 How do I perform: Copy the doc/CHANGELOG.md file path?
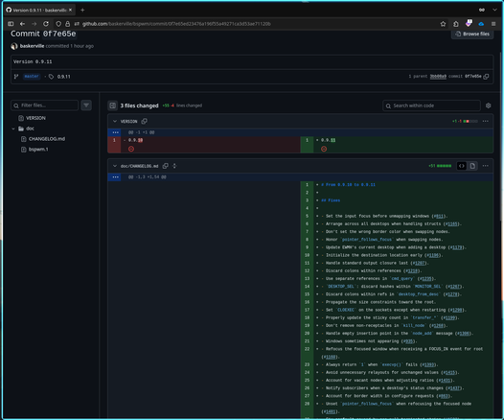pyautogui.click(x=165, y=166)
